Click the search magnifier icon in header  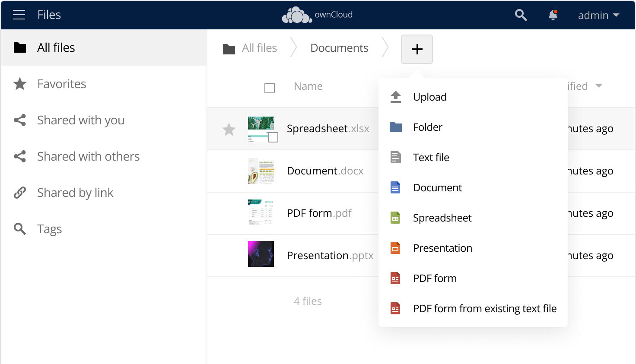(521, 15)
